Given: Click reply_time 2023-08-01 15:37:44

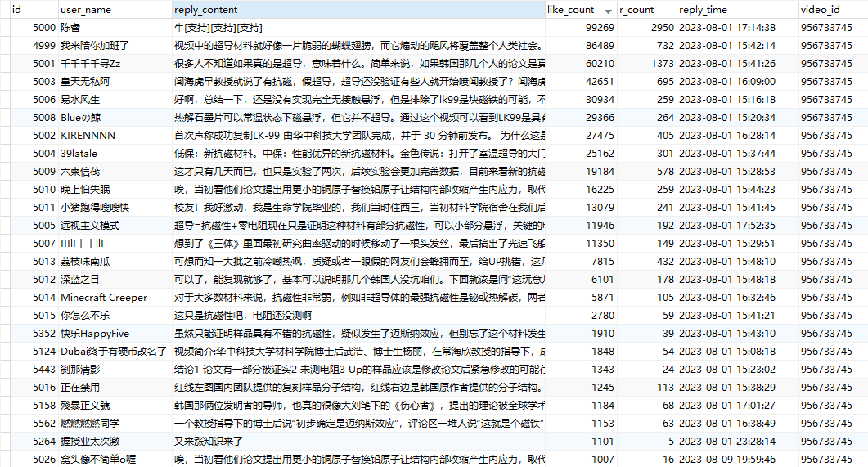Looking at the screenshot, I should click(727, 153).
